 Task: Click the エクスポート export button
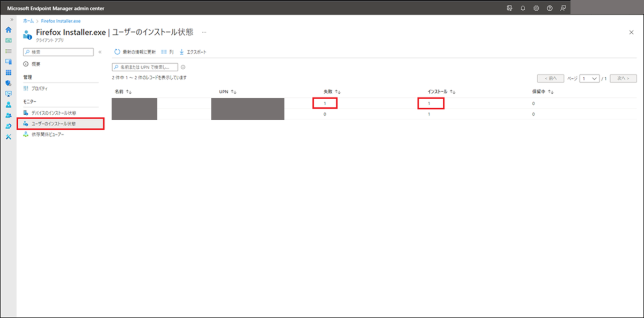coord(193,52)
